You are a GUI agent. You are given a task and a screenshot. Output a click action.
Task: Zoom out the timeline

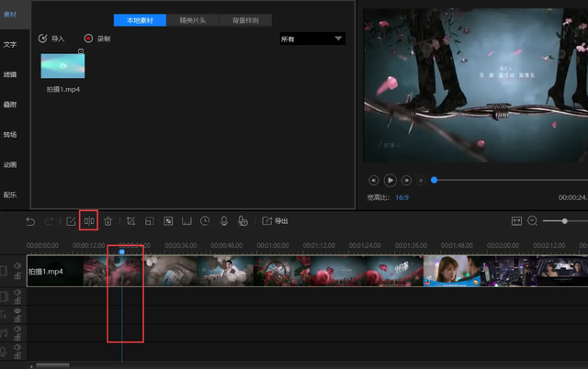532,221
